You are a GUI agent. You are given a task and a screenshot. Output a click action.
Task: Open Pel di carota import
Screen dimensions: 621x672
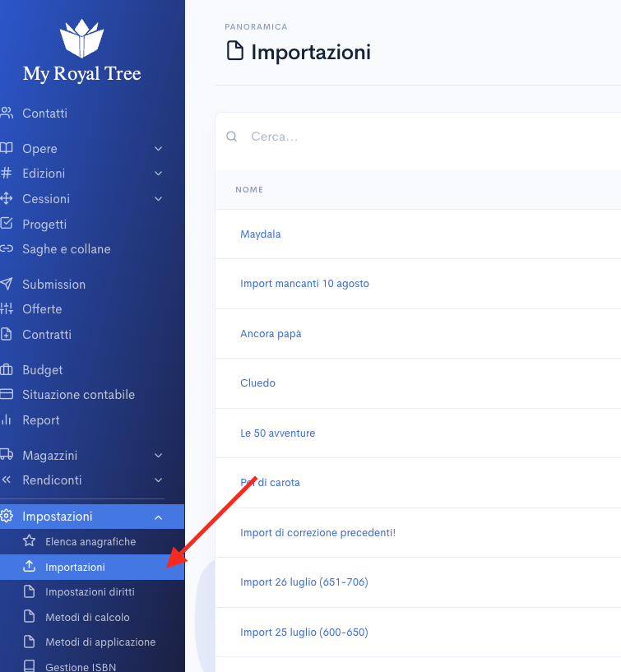point(270,483)
